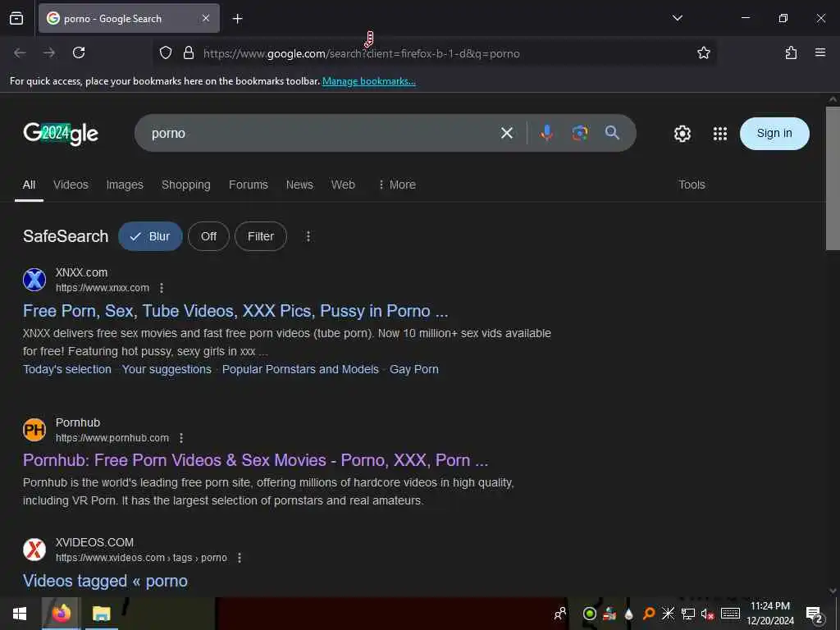Open Google quick settings gear
This screenshot has width=840, height=630.
coord(682,134)
